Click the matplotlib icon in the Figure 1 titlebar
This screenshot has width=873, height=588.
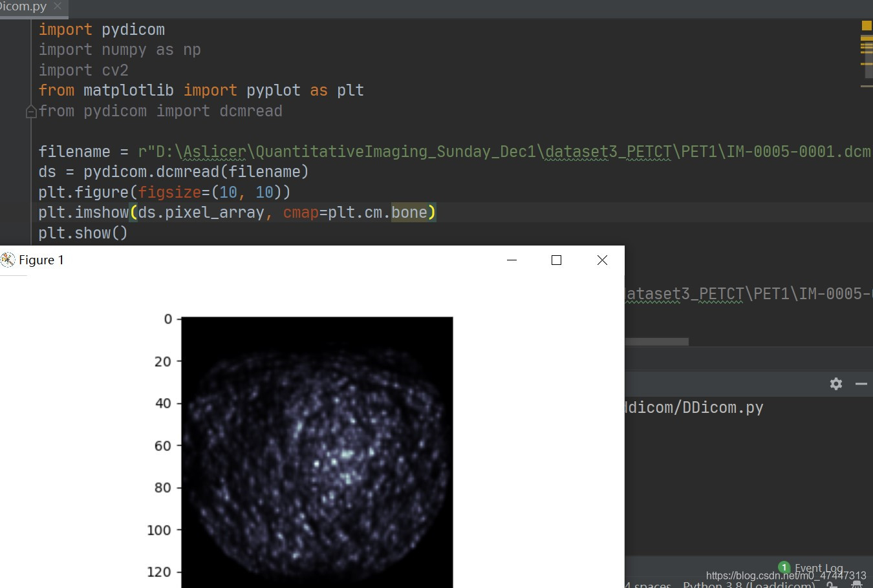tap(8, 260)
